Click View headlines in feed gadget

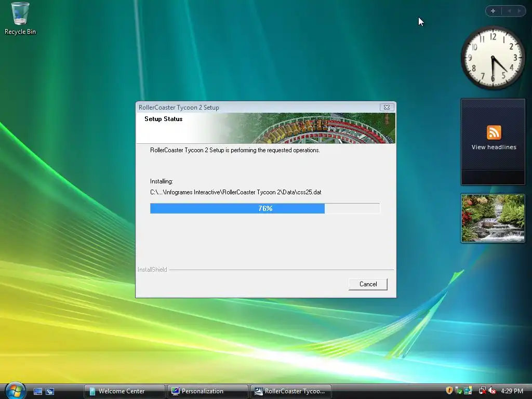494,147
